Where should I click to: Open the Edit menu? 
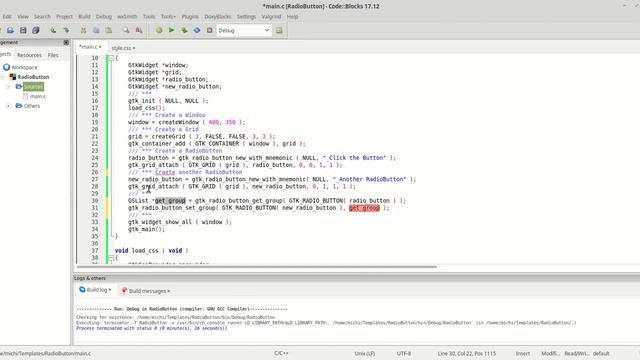click(x=7, y=17)
